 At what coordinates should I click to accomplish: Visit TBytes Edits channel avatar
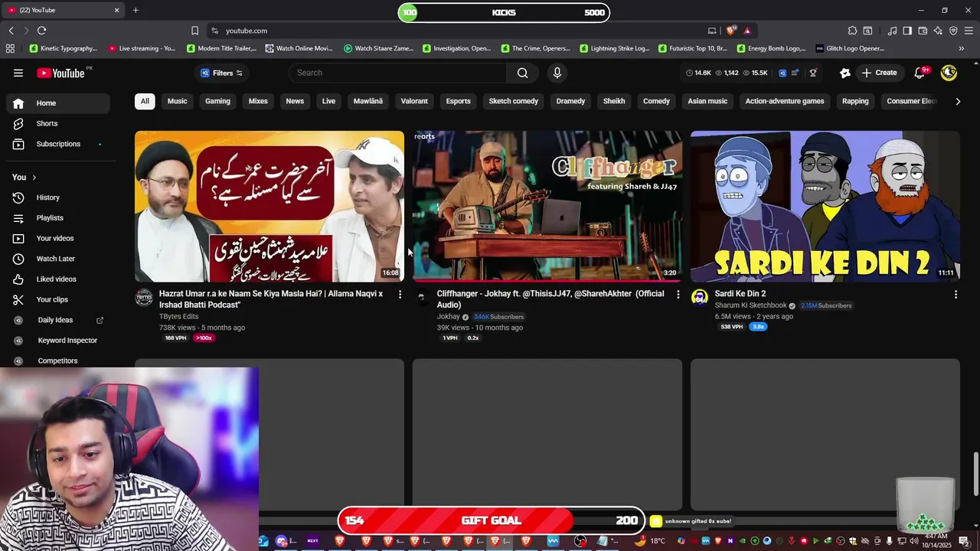(144, 298)
